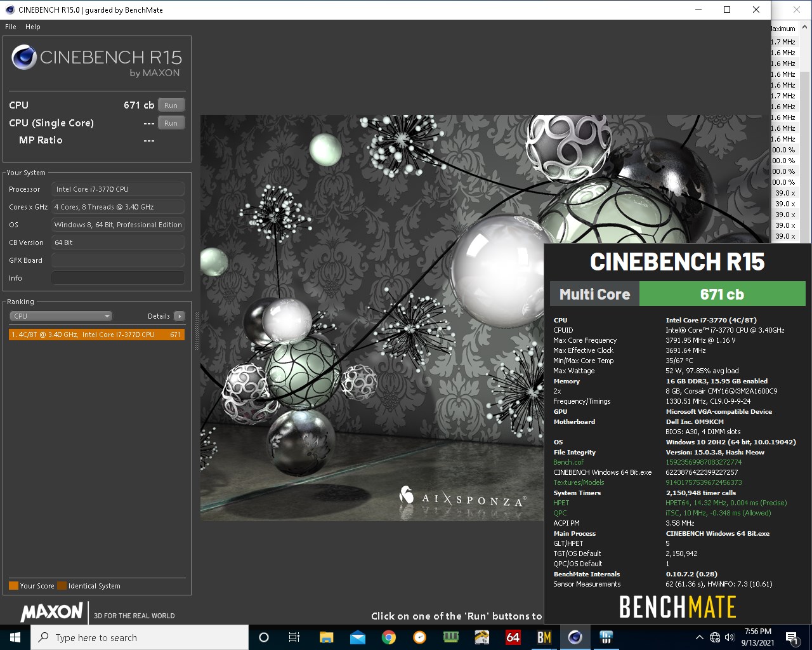Open the CPU ranking dropdown
The height and width of the screenshot is (650, 812).
pyautogui.click(x=61, y=316)
